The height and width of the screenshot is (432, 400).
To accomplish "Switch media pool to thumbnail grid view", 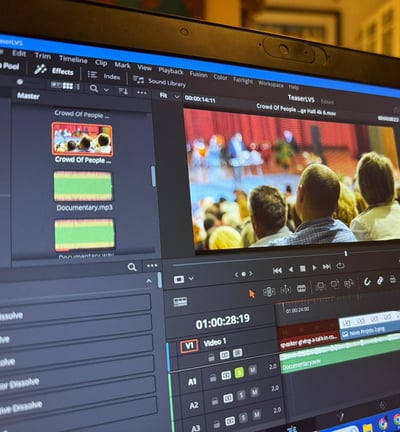I will pos(68,86).
